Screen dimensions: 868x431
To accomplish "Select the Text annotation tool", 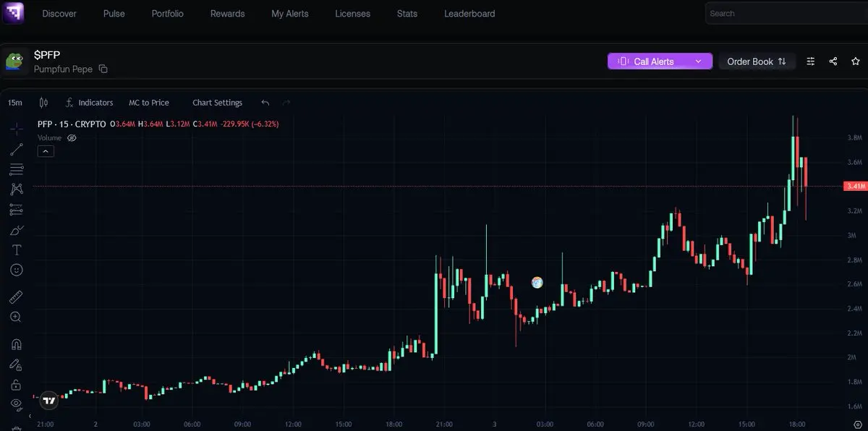I will 17,249.
